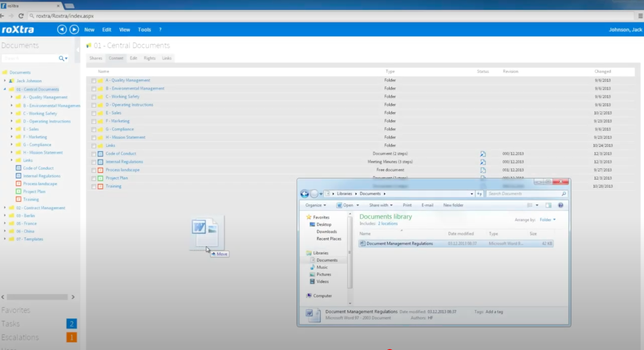
Task: Click the Explorer help question mark icon
Action: [x=561, y=205]
